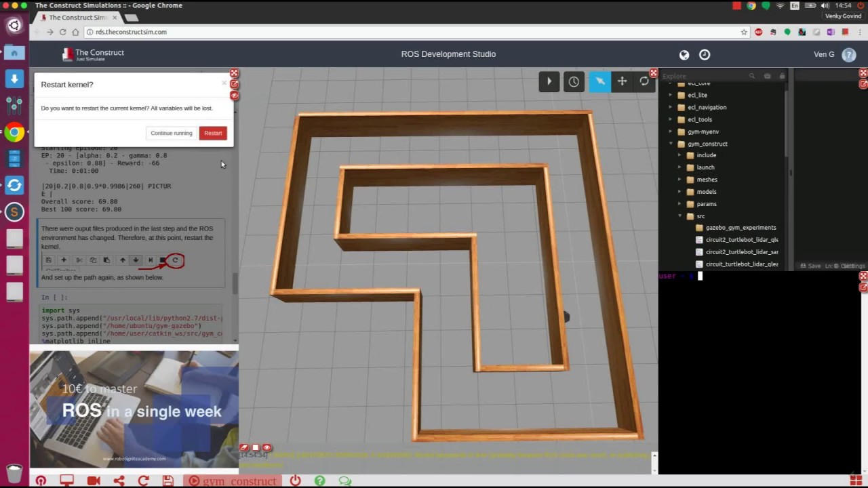Open the help question mark beside Ven G
This screenshot has width=868, height=488.
pyautogui.click(x=848, y=55)
